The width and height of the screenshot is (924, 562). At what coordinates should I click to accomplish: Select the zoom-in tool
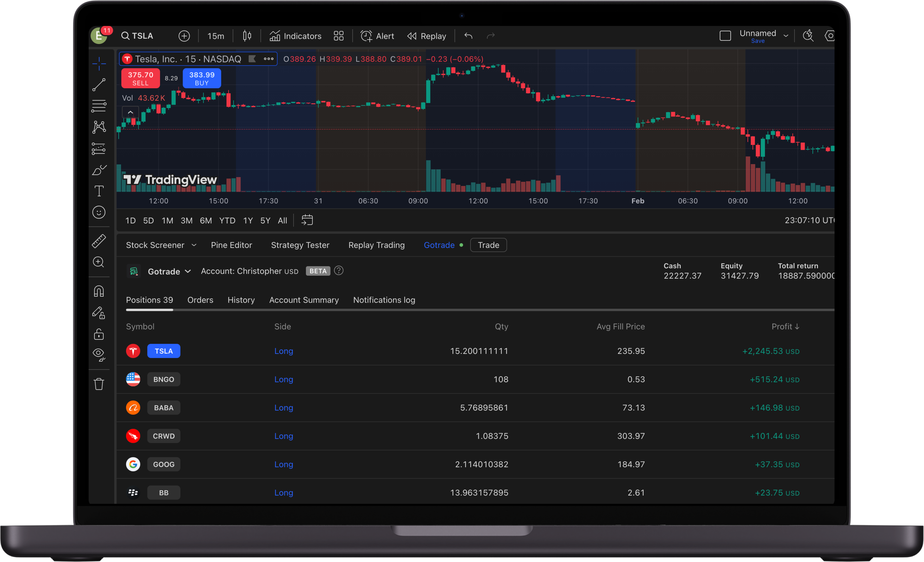coord(99,262)
